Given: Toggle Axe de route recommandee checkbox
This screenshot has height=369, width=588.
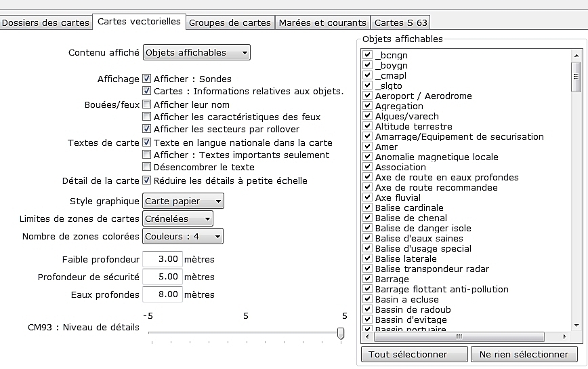Looking at the screenshot, I should 367,187.
